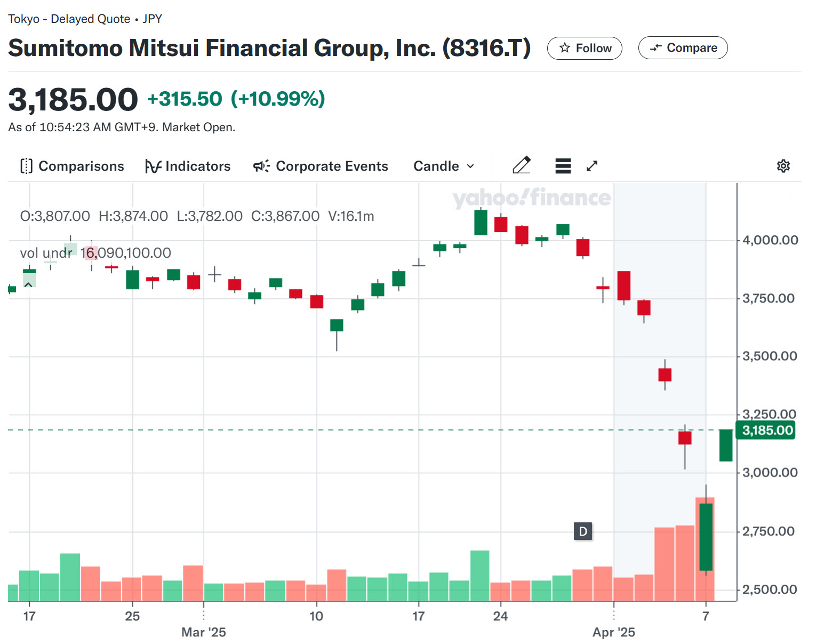Open the Compare button
Image resolution: width=816 pixels, height=644 pixels.
[683, 48]
